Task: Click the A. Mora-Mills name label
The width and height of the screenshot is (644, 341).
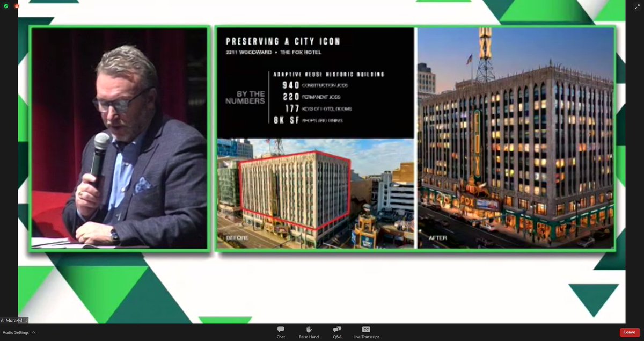Action: [x=14, y=320]
